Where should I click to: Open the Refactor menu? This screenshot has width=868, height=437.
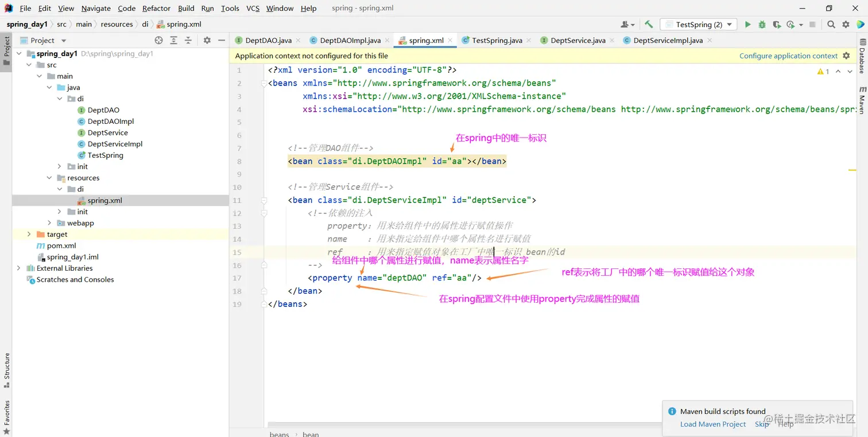157,8
